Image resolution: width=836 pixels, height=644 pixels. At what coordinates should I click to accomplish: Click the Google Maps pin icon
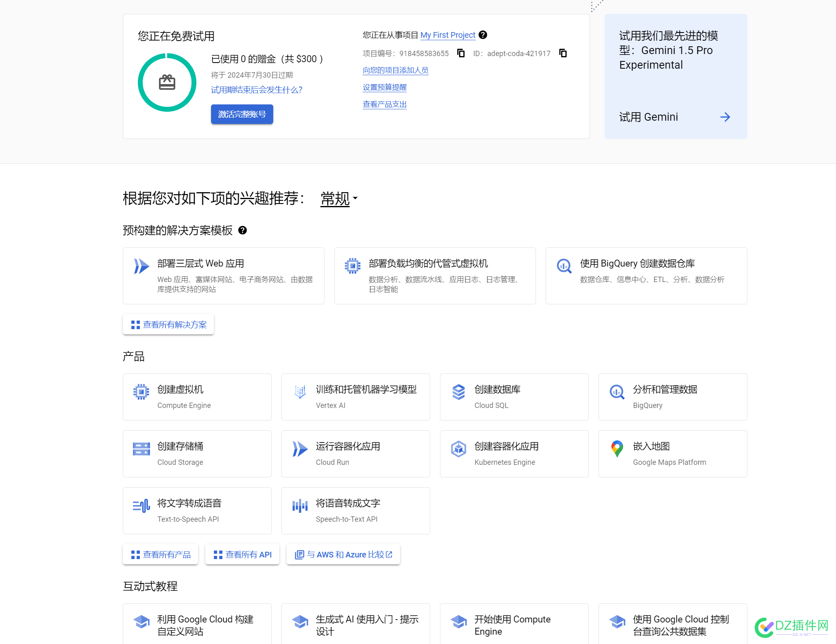tap(617, 449)
